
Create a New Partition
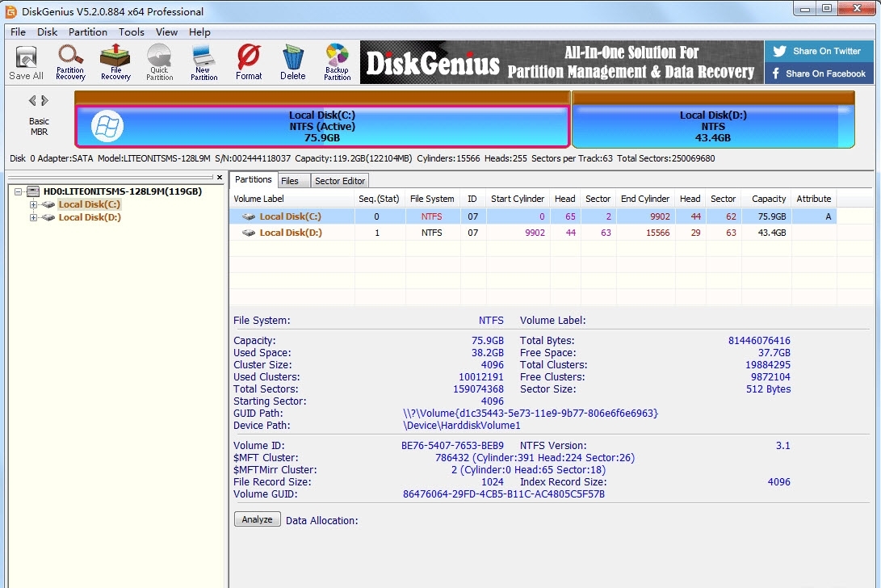click(204, 63)
